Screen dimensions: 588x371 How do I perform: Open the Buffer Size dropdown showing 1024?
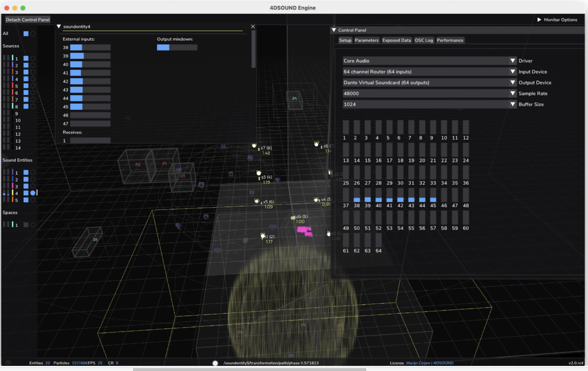click(x=429, y=104)
